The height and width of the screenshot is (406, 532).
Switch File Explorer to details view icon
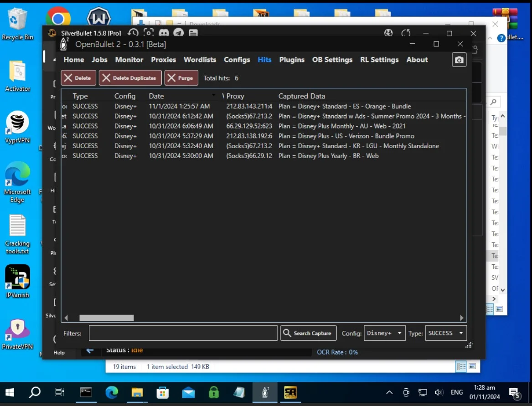[461, 366]
